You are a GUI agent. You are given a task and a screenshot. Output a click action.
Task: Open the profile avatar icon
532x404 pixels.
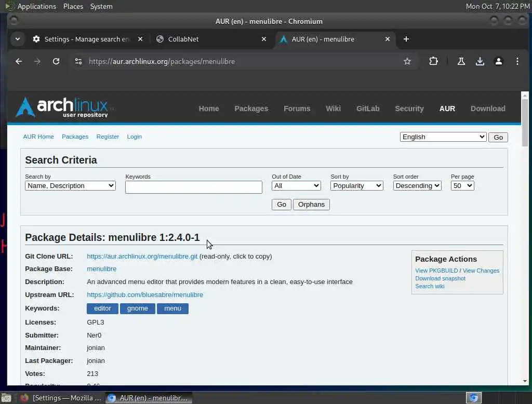pos(498,61)
